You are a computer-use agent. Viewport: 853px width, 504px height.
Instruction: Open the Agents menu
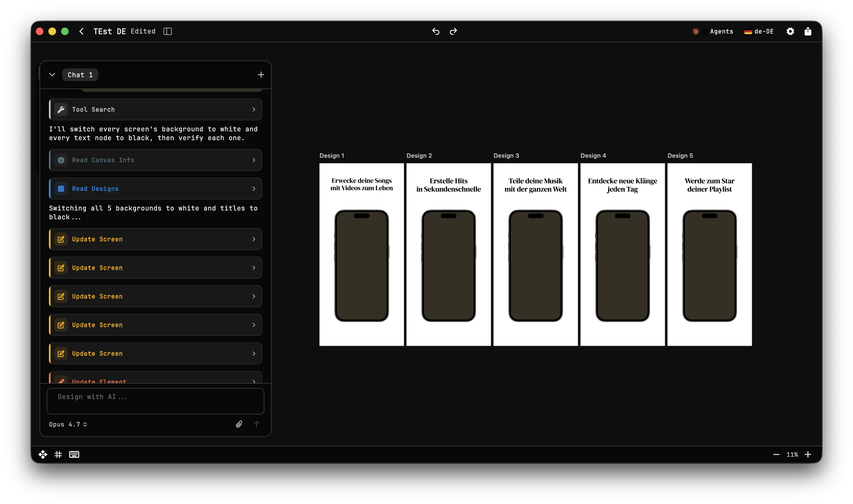point(713,31)
